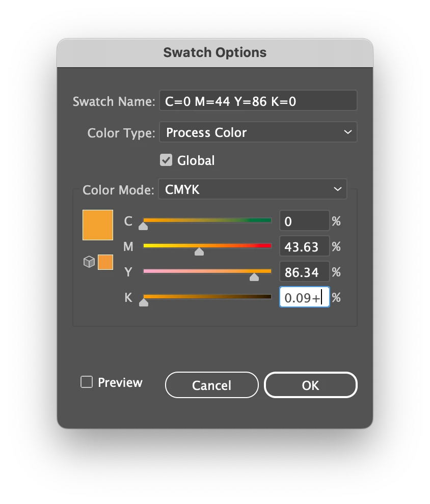Viewport: 430px width, 504px height.
Task: Click the Cyan slider handle
Action: (143, 226)
